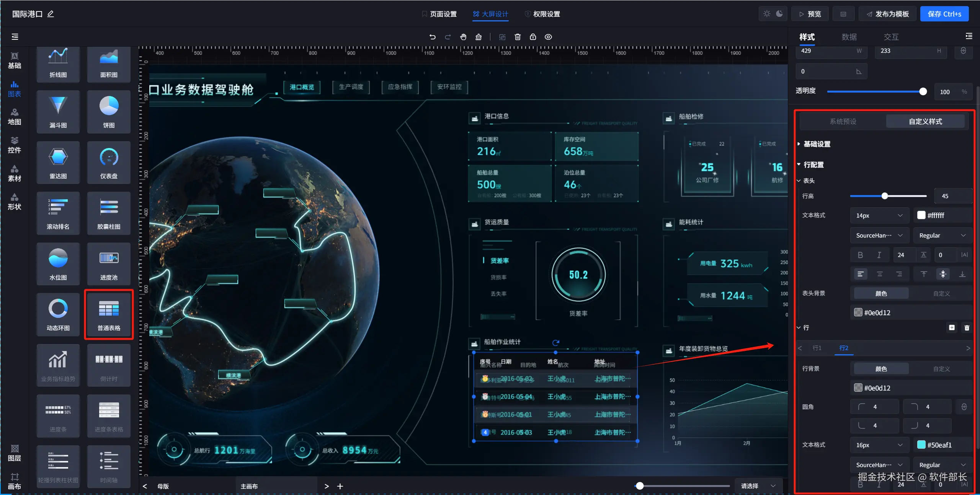This screenshot has height=495, width=980.
Task: Select the hand pan tool
Action: click(463, 37)
